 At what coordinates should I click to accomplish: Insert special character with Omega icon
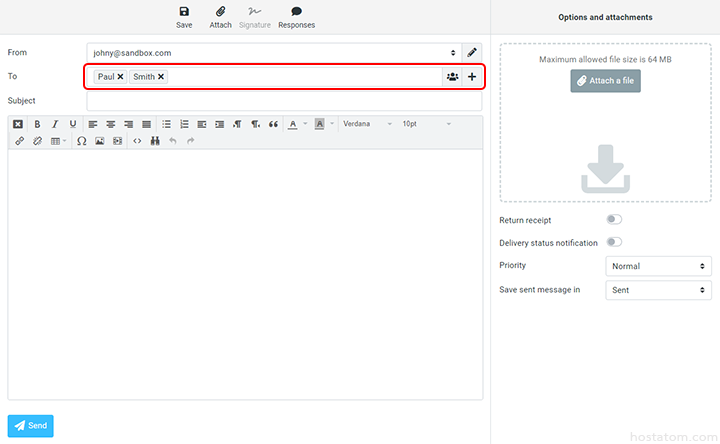tap(81, 141)
